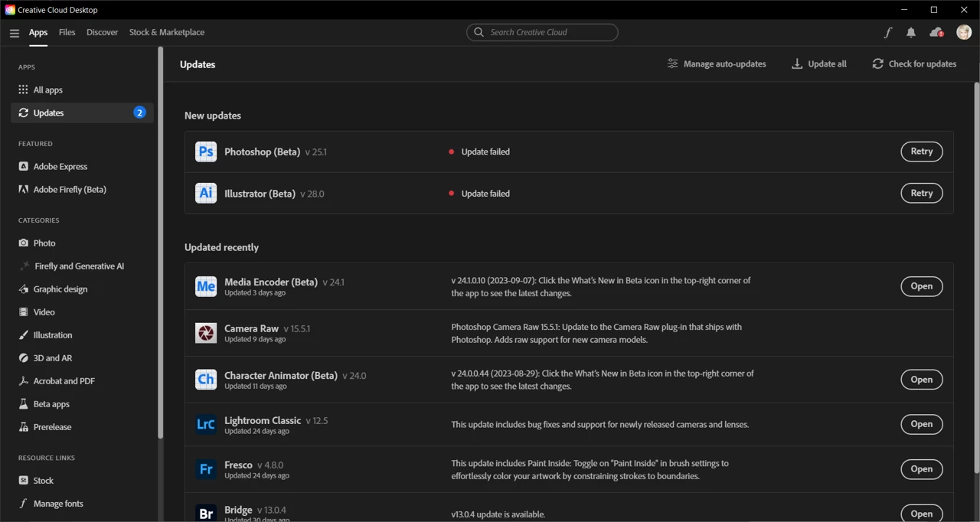Click the Camera Raw app icon
980x522 pixels.
tap(206, 333)
